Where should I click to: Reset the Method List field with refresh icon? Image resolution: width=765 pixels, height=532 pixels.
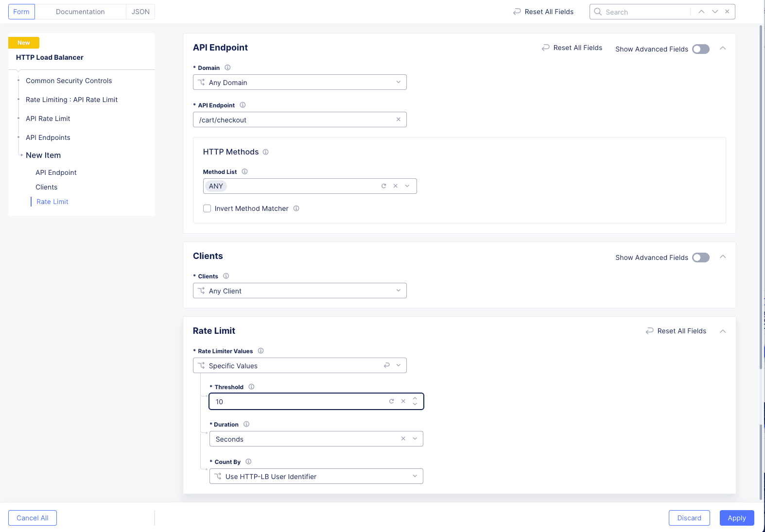383,186
